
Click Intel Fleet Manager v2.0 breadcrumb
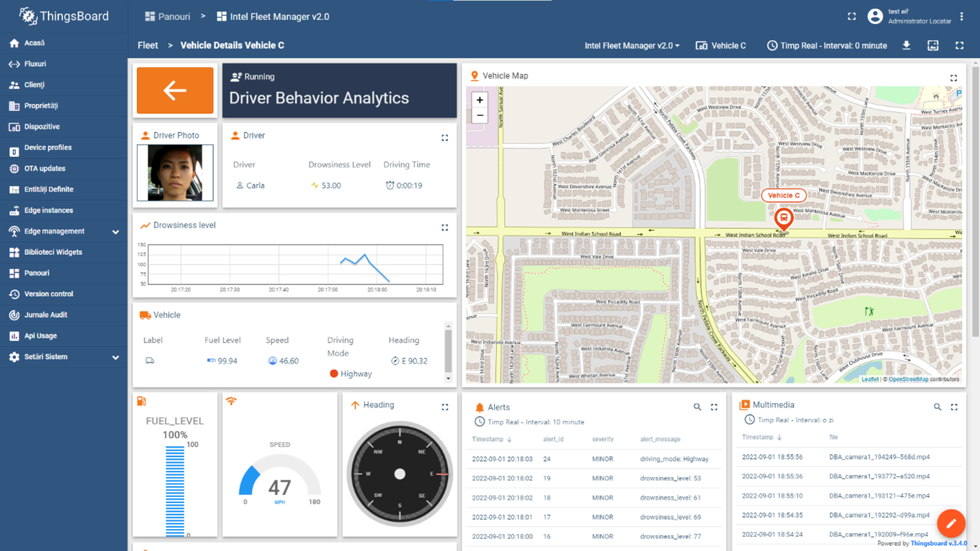pyautogui.click(x=273, y=16)
